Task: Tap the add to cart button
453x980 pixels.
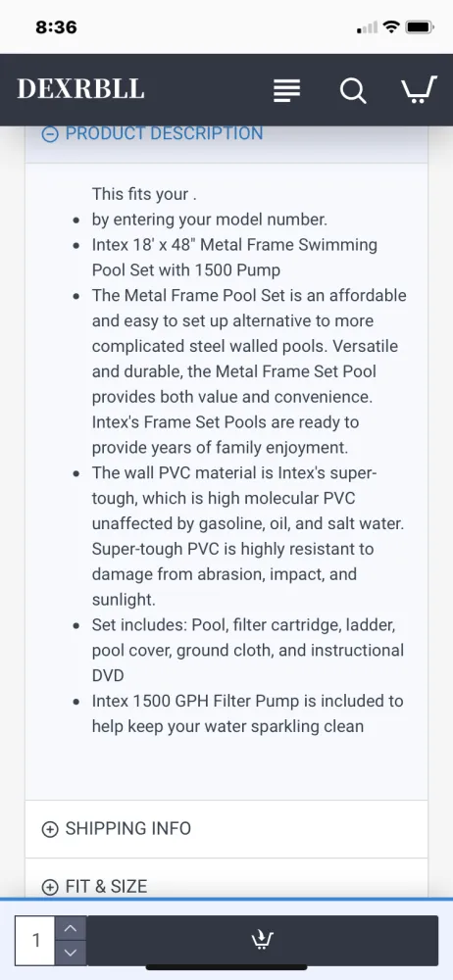Action: pos(262,940)
